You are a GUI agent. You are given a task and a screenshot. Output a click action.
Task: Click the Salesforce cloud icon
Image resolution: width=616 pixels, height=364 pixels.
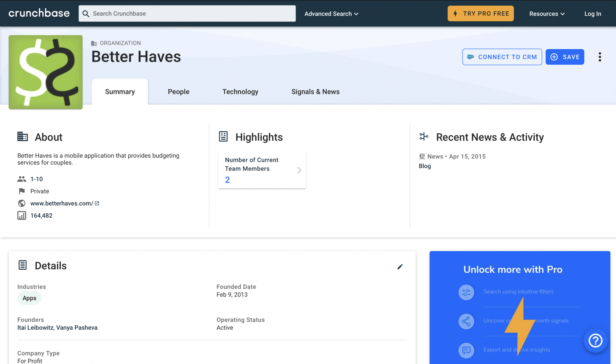click(x=470, y=57)
